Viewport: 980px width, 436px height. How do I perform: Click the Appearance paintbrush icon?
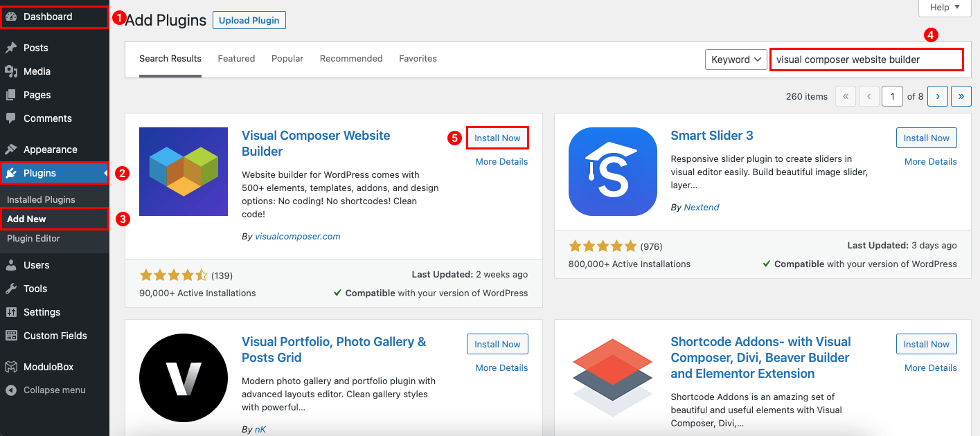pos(11,149)
